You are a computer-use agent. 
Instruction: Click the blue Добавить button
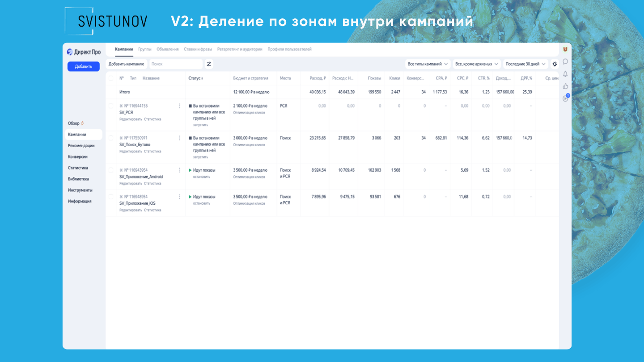pyautogui.click(x=84, y=67)
